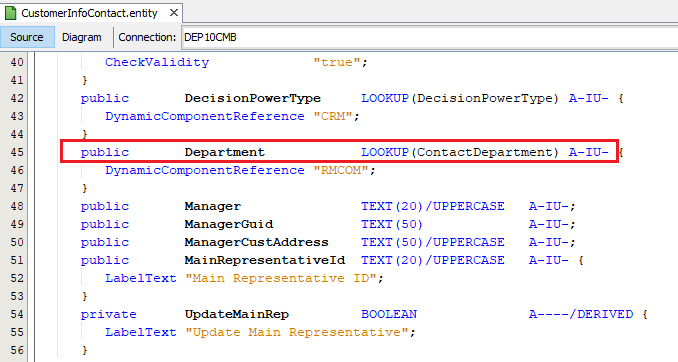678x362 pixels.
Task: Click the "true" string value
Action: point(337,62)
